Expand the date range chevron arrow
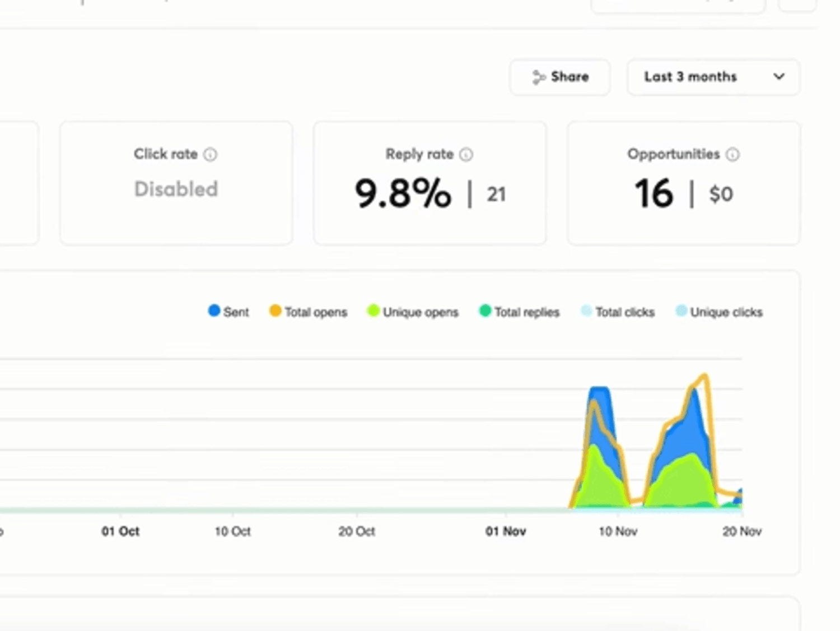 pos(779,77)
